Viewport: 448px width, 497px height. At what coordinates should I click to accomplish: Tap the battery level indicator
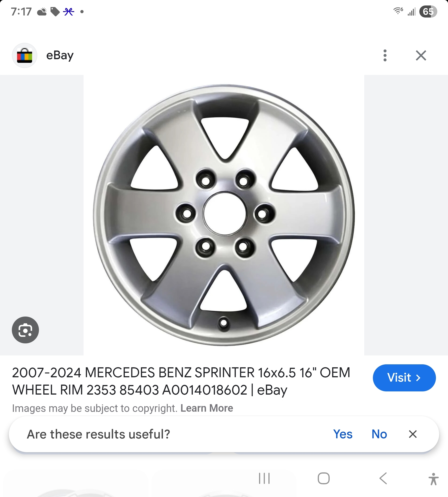coord(428,12)
